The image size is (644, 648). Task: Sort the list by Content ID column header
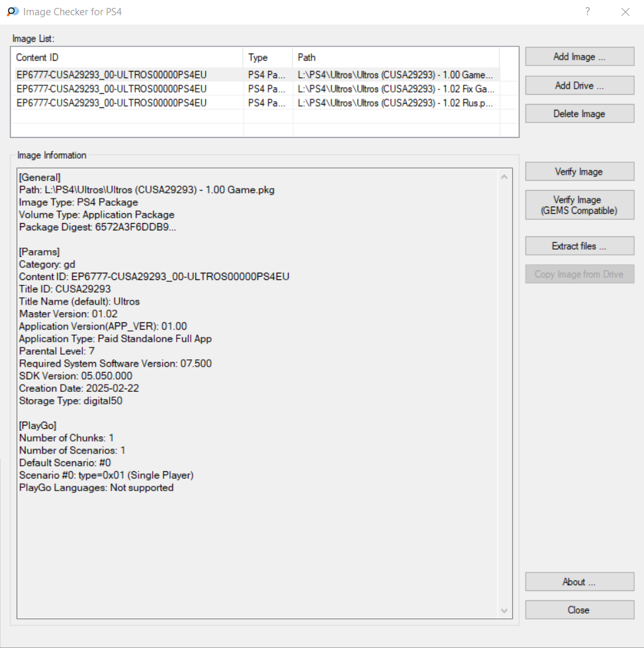[x=128, y=58]
